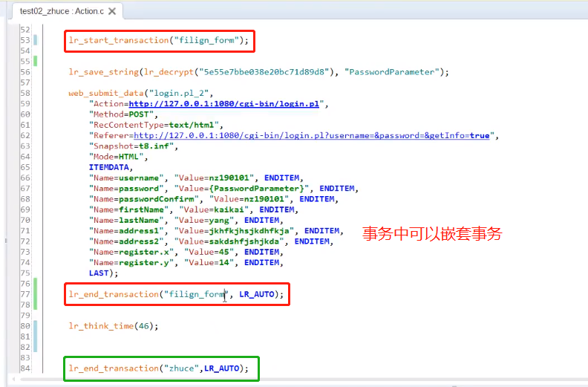Click the Name=username value line
This screenshot has height=387, width=588.
click(x=196, y=178)
